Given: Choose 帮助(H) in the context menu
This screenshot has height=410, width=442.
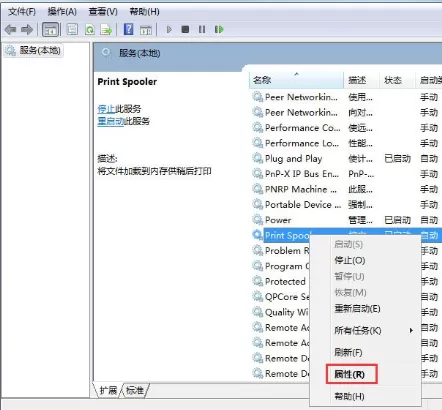Looking at the screenshot, I should tap(349, 396).
